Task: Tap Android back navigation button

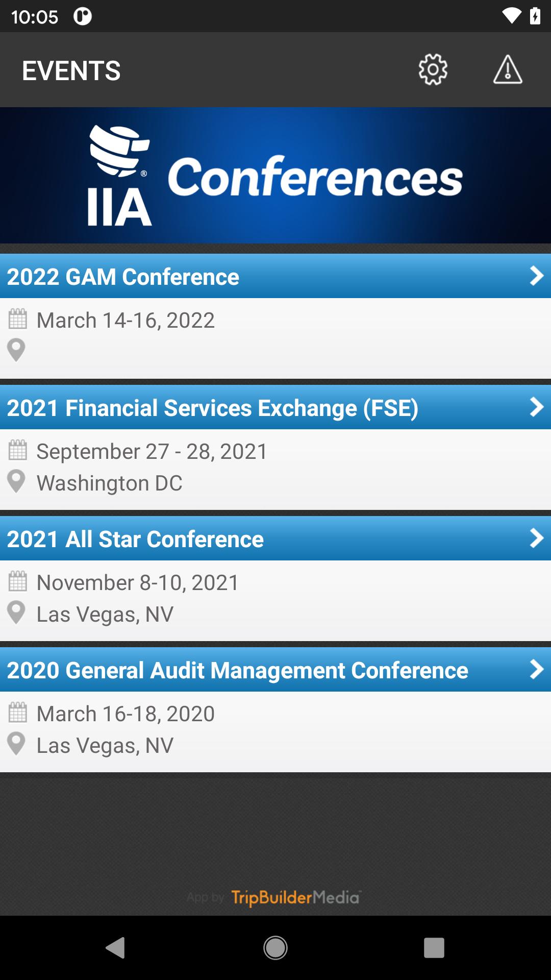Action: [x=116, y=948]
